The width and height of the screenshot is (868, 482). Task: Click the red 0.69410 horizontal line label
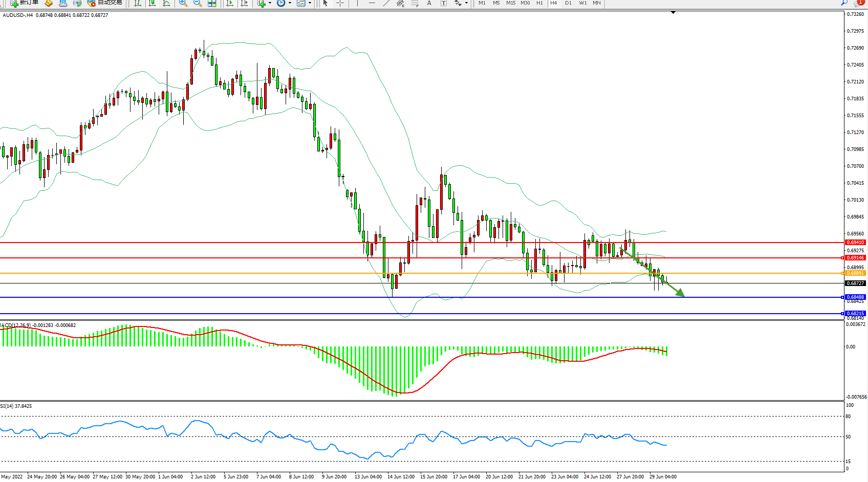click(855, 243)
